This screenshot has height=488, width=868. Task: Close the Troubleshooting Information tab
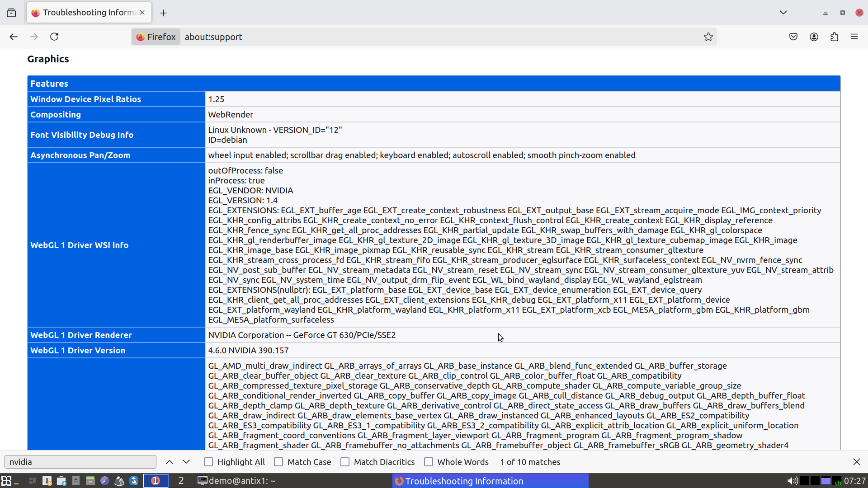[142, 13]
